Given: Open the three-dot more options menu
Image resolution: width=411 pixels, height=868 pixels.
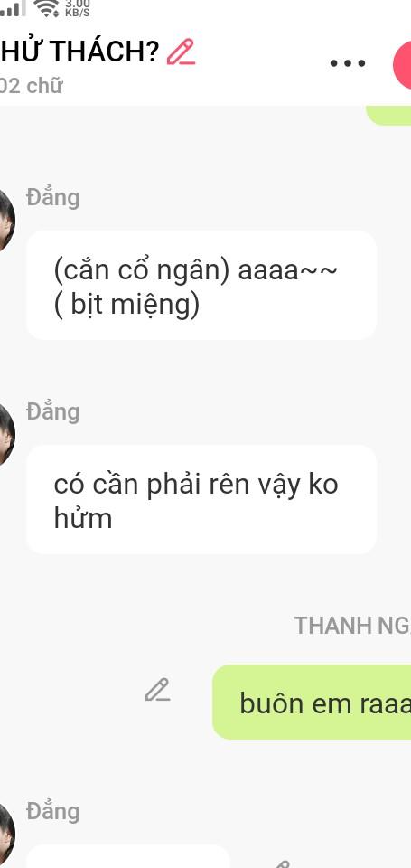Looking at the screenshot, I should coord(348,62).
